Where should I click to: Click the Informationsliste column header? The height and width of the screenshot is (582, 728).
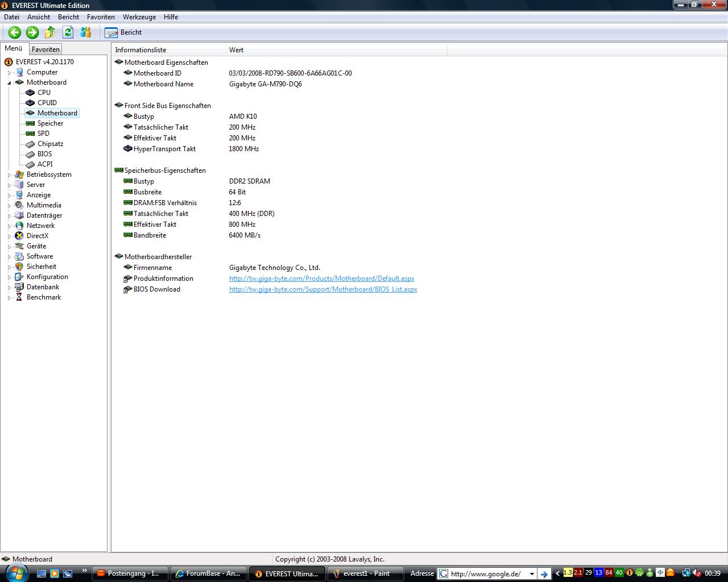pos(168,50)
